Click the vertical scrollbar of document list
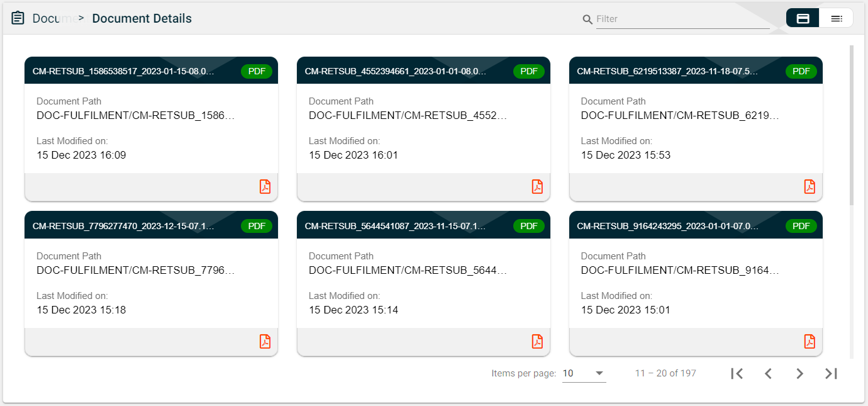 tap(852, 126)
